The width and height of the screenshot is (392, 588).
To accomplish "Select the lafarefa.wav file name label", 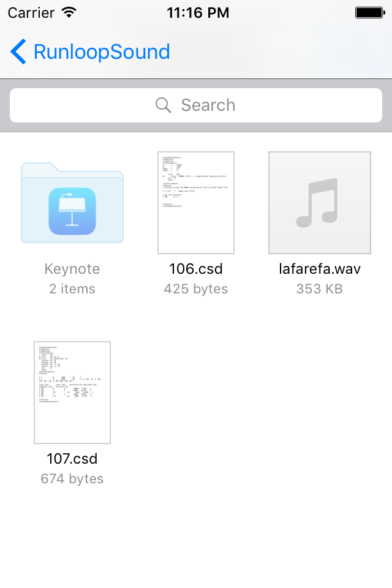I will tap(320, 269).
